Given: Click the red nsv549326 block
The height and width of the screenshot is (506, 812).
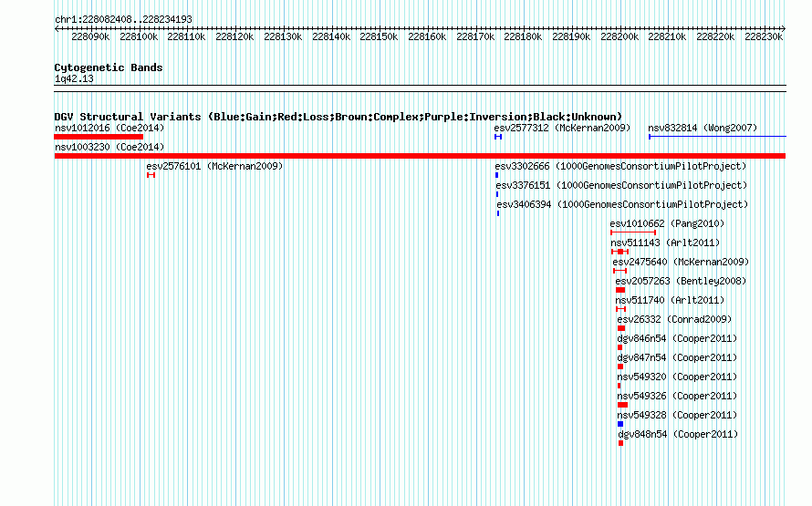Looking at the screenshot, I should tap(623, 405).
